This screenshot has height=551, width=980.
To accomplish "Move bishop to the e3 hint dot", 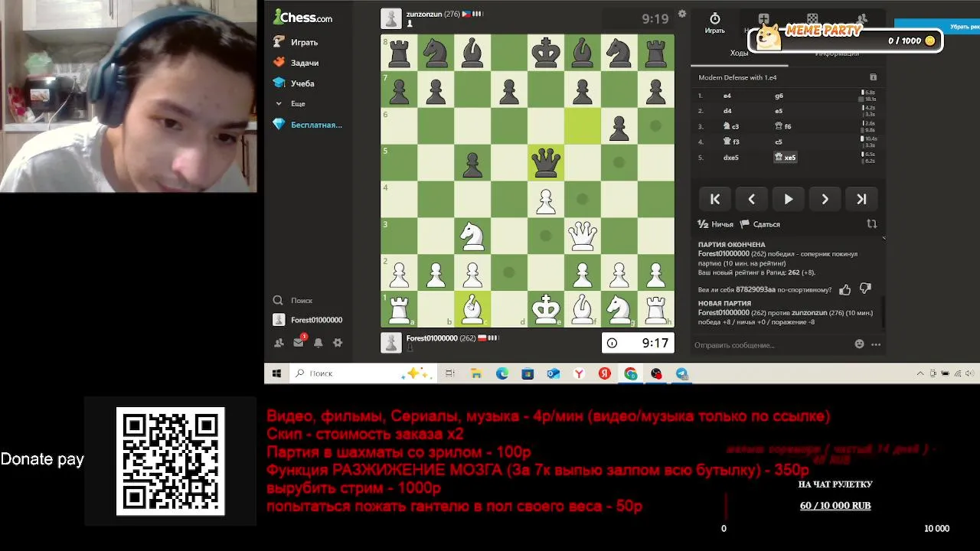I will pos(546,236).
